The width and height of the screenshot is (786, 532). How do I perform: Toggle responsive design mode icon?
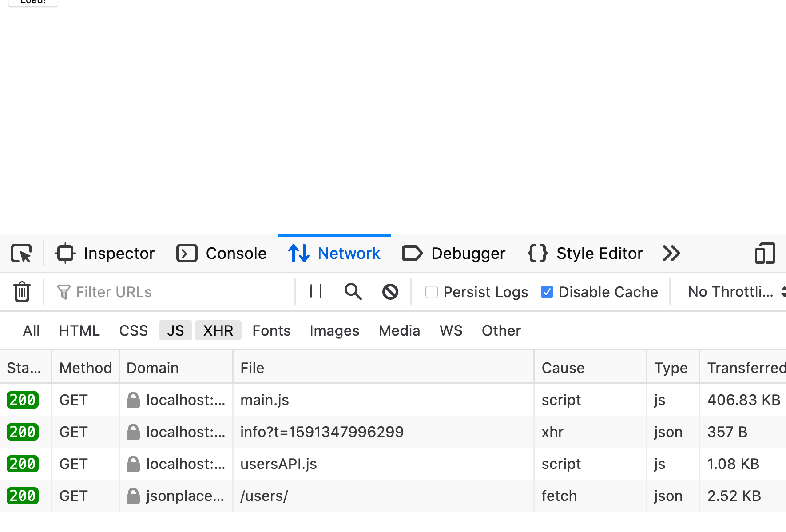[765, 254]
